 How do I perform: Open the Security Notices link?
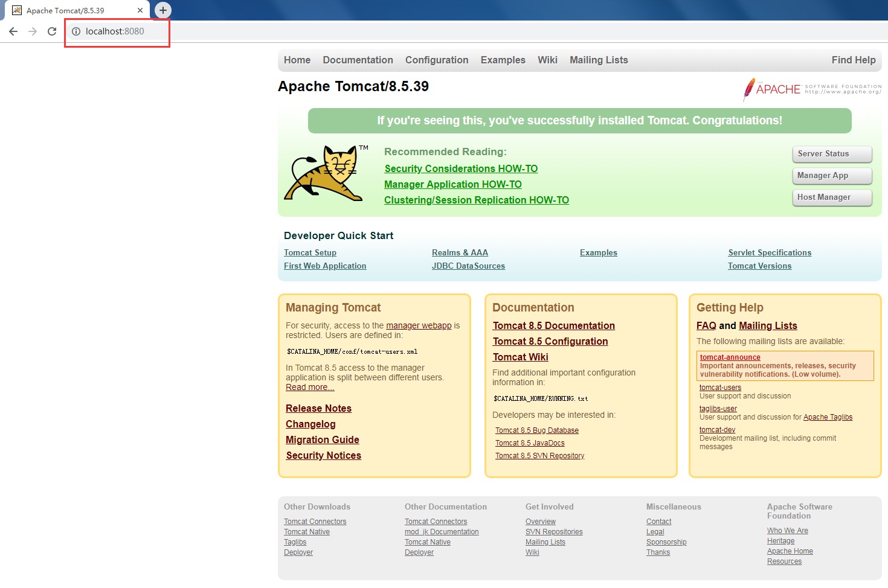coord(323,455)
